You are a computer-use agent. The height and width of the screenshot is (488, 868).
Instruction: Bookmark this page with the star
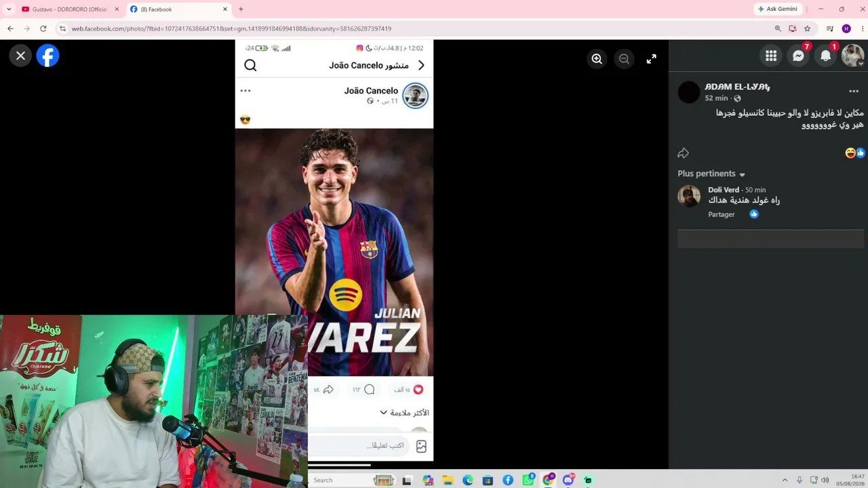tap(807, 28)
